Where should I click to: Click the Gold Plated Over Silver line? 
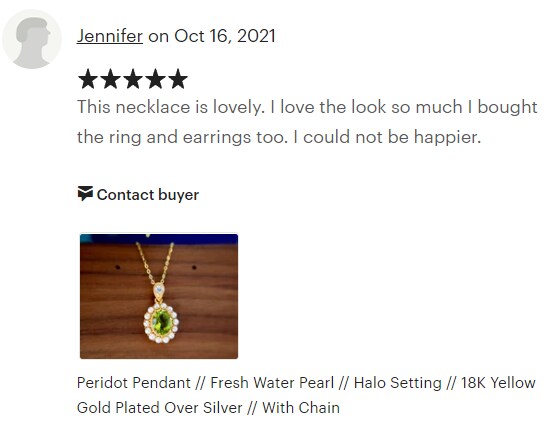(x=159, y=408)
